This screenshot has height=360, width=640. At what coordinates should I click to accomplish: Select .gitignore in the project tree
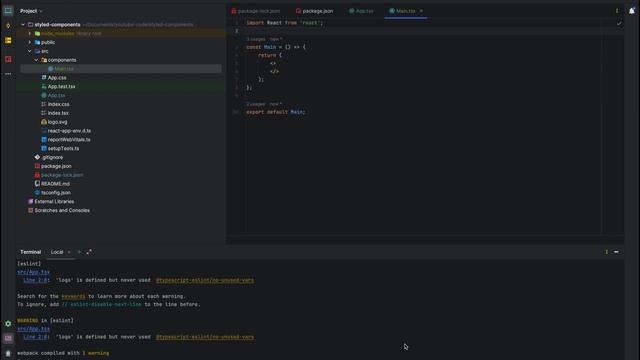[52, 157]
